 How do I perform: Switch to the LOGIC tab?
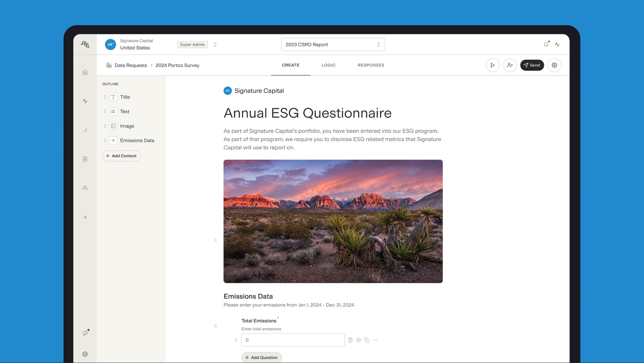click(x=329, y=65)
